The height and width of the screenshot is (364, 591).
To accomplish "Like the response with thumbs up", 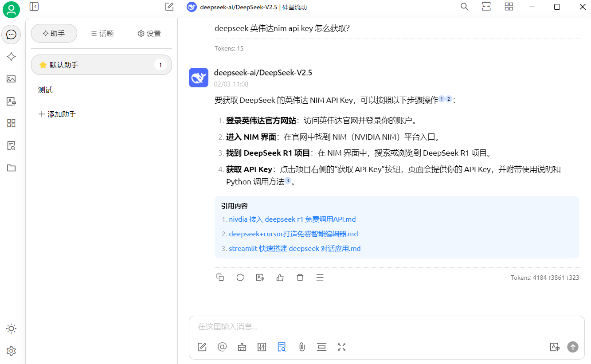I will click(x=280, y=278).
